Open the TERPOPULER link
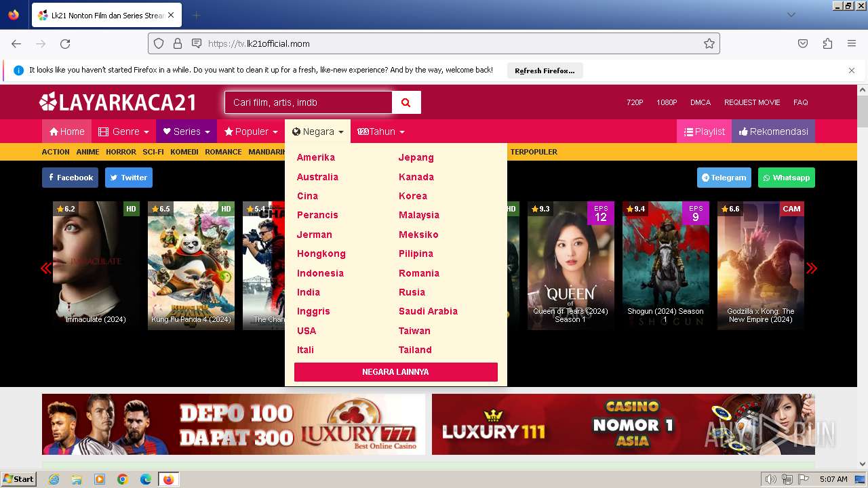 pyautogui.click(x=534, y=152)
